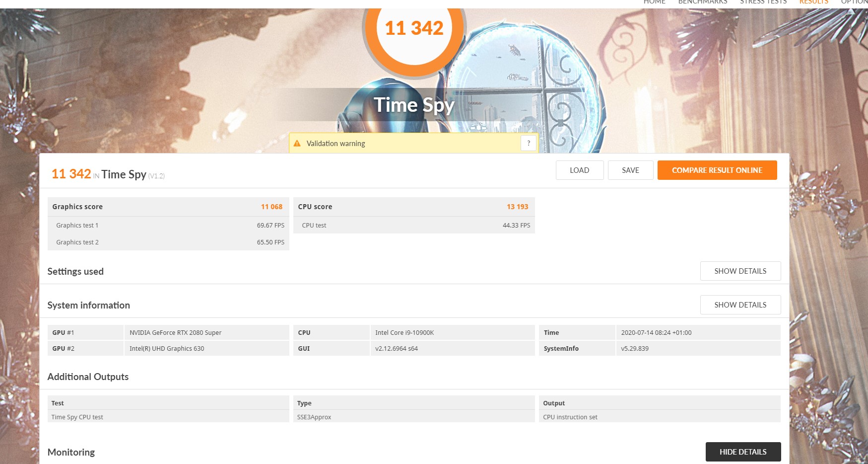The width and height of the screenshot is (868, 464).
Task: Show details for System information
Action: pos(740,305)
